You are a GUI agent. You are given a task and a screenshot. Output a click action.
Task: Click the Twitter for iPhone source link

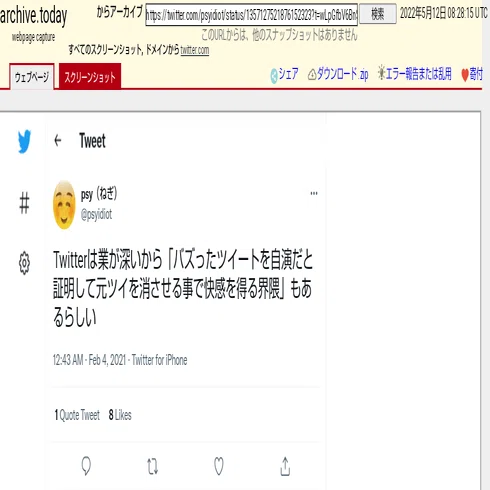click(x=159, y=360)
